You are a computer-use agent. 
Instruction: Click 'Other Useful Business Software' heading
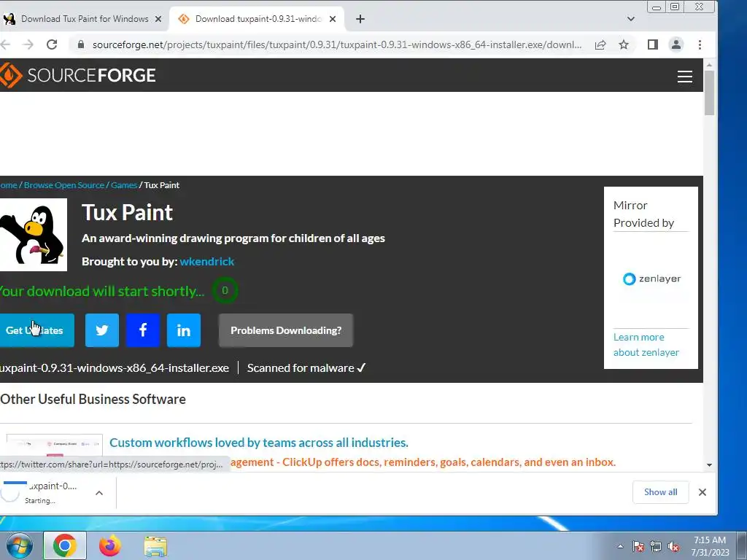[93, 399]
